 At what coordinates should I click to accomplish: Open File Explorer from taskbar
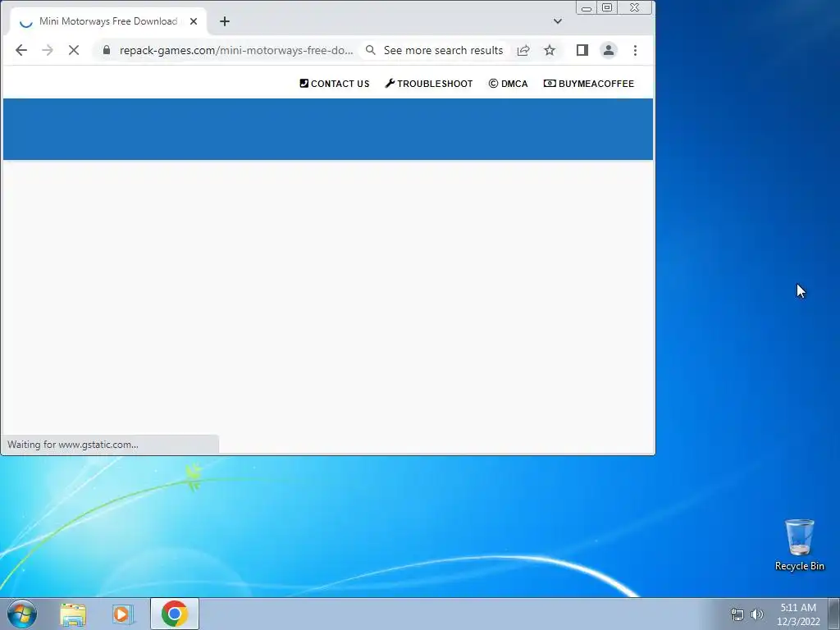(x=73, y=614)
